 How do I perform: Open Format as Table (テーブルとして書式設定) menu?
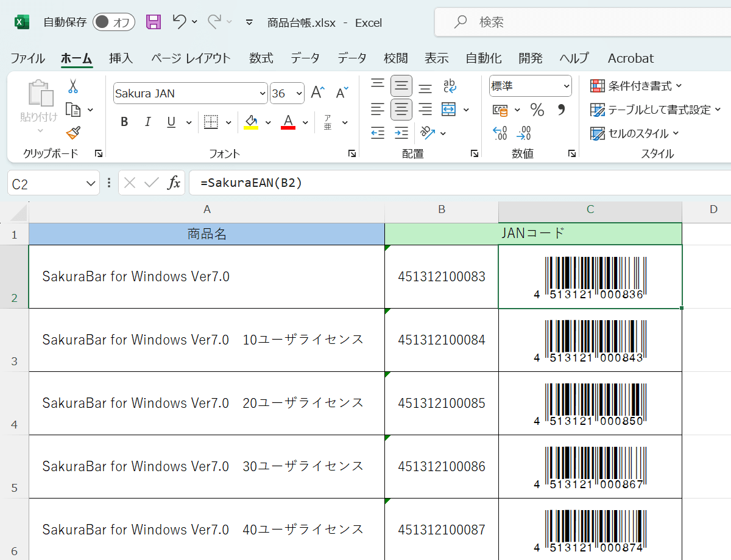(655, 110)
